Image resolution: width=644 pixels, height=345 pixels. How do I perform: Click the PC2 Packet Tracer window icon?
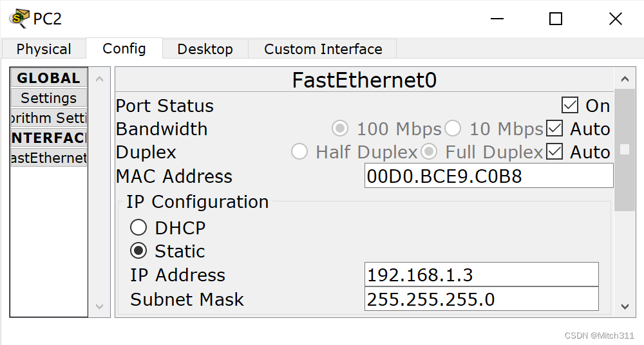tap(19, 19)
